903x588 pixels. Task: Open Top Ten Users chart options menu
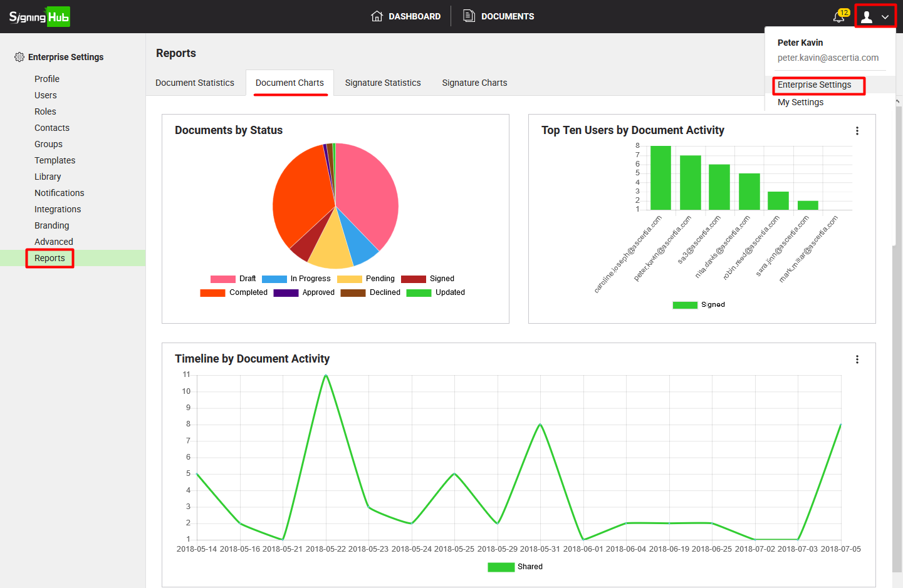tap(857, 131)
